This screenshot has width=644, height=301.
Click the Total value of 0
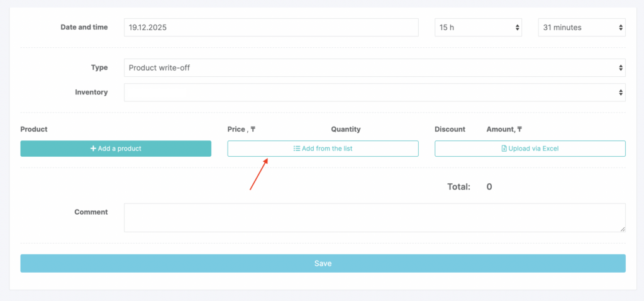(x=489, y=187)
